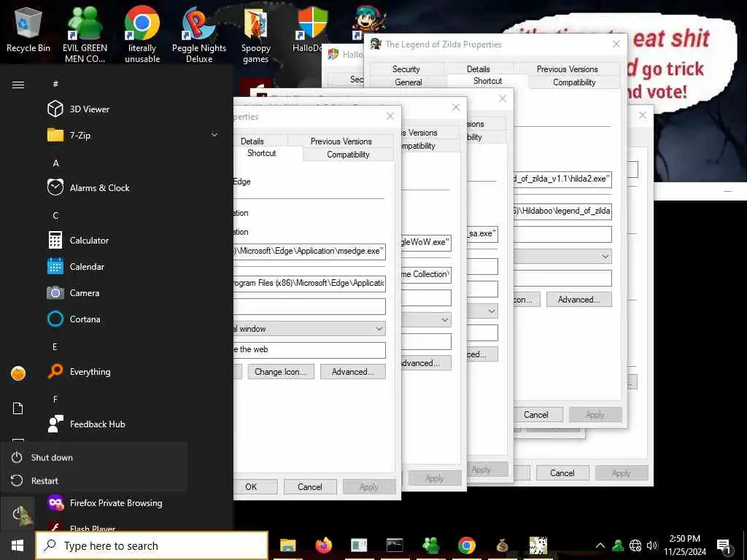Show hidden system tray icons
This screenshot has height=560, width=747.
point(600,545)
